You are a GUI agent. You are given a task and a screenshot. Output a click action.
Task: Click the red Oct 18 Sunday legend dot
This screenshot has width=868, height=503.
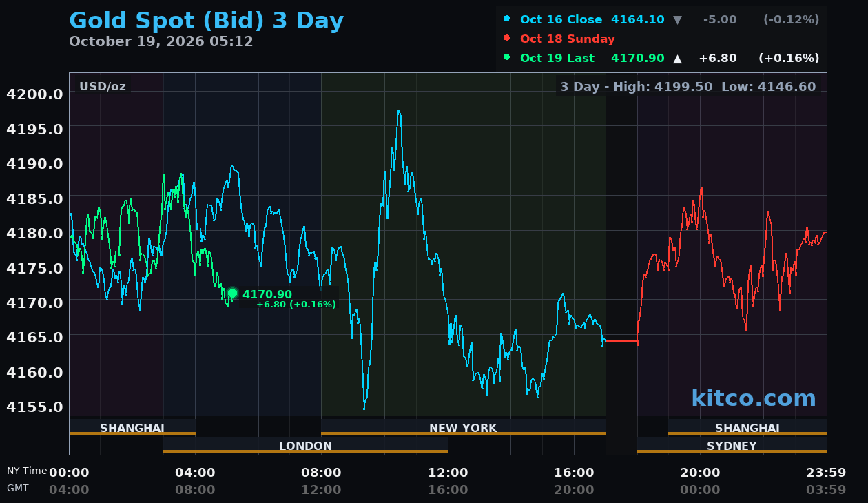(x=507, y=38)
